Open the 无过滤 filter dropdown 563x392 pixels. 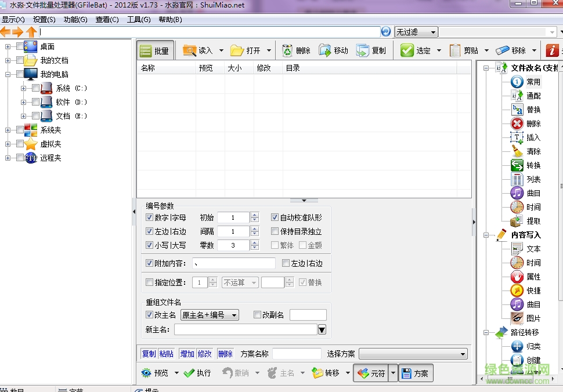click(416, 32)
